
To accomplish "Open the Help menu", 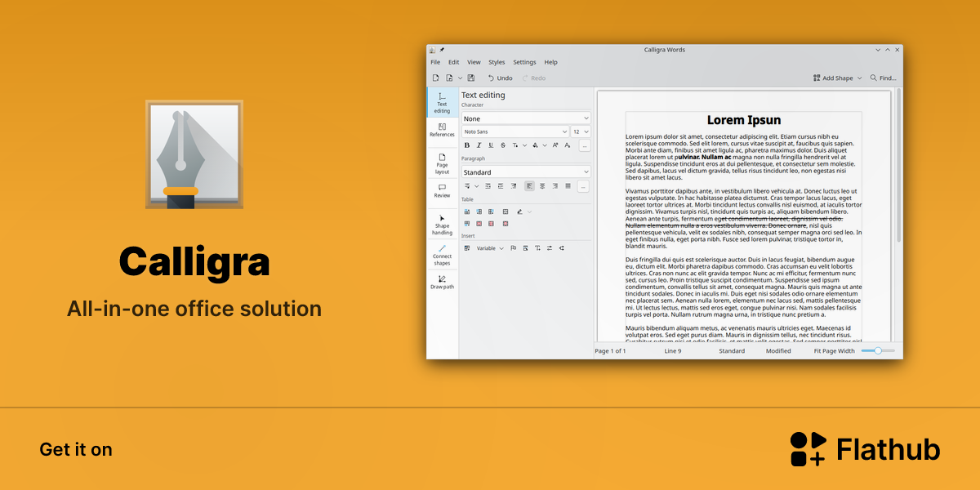I will click(x=550, y=62).
